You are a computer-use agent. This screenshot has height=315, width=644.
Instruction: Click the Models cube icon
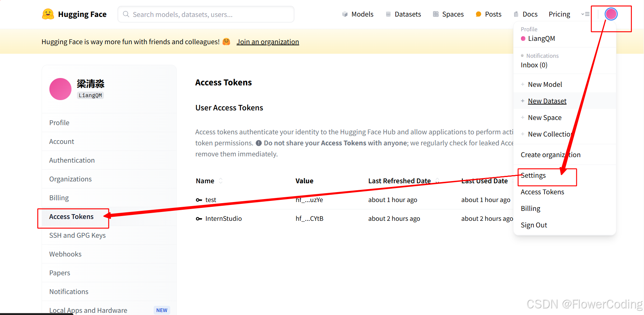345,14
